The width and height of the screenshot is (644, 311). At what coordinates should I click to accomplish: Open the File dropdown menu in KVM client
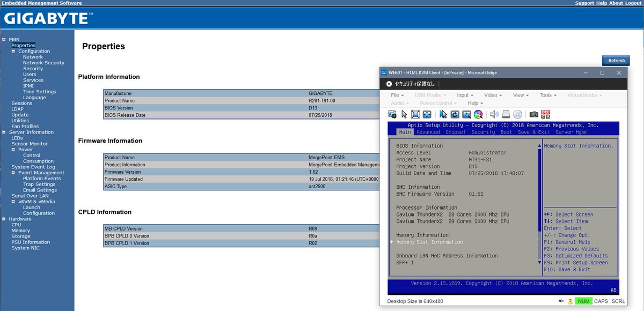[397, 95]
